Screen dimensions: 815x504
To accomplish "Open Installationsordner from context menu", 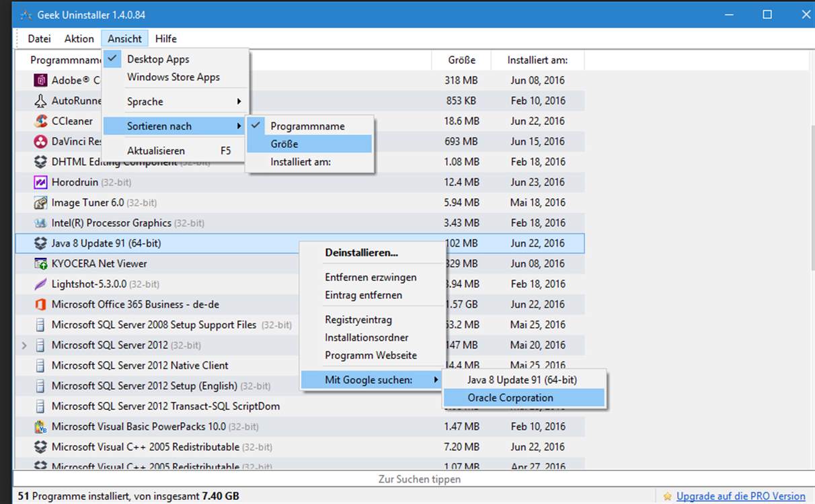I will point(372,337).
